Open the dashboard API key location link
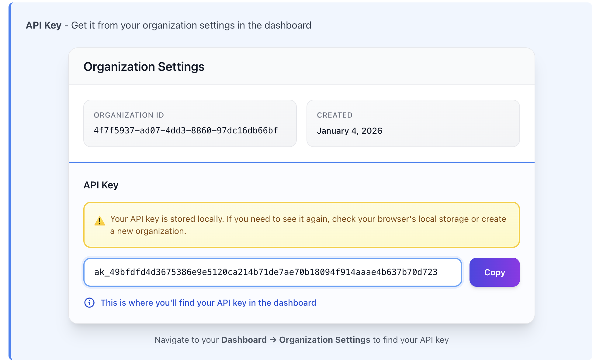 tap(208, 303)
